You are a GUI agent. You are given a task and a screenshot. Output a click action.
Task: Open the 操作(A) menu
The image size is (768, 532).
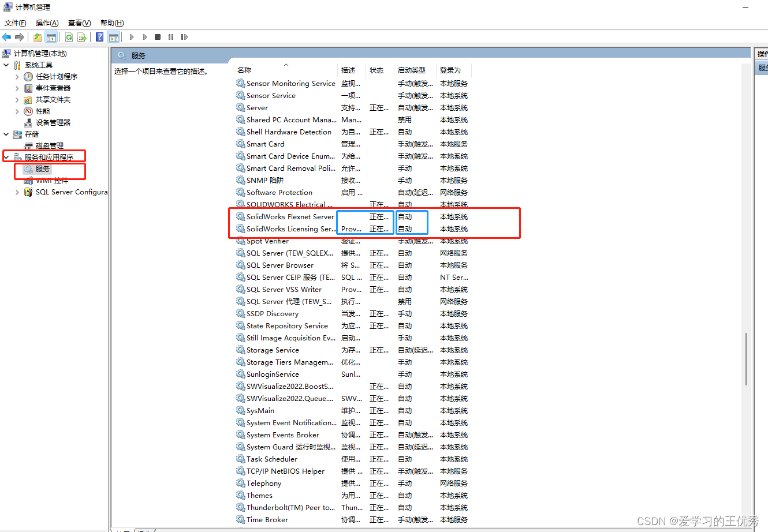tap(47, 23)
